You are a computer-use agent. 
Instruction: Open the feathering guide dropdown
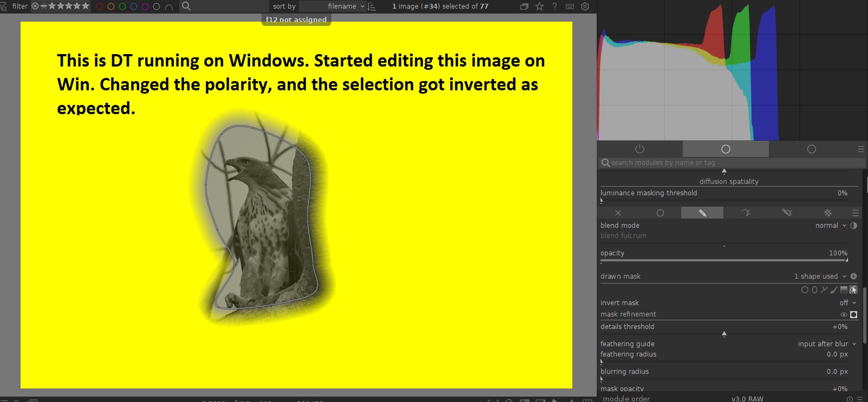click(x=827, y=344)
